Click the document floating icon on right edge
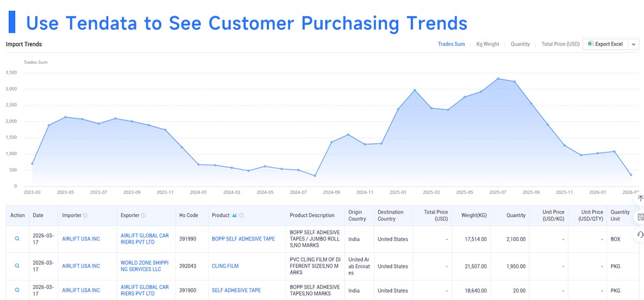The image size is (644, 300). (x=640, y=217)
